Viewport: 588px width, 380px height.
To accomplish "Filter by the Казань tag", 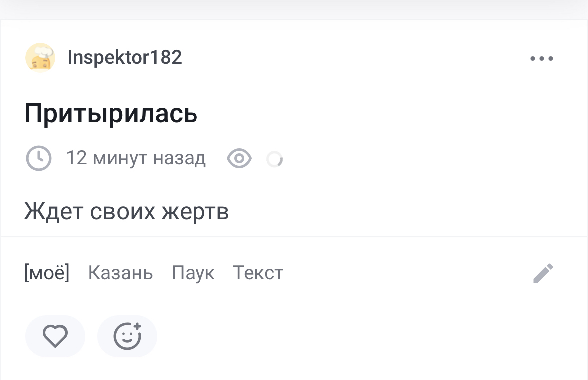I will click(x=120, y=273).
